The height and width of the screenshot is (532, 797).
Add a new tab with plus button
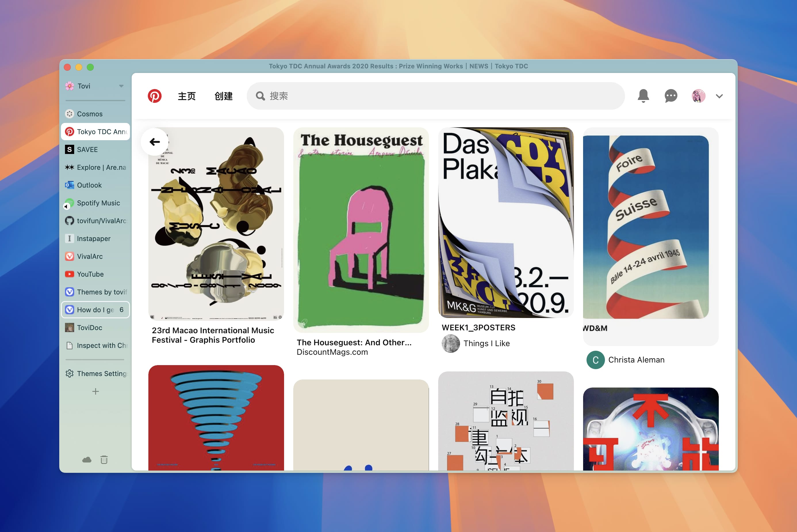[x=96, y=392]
